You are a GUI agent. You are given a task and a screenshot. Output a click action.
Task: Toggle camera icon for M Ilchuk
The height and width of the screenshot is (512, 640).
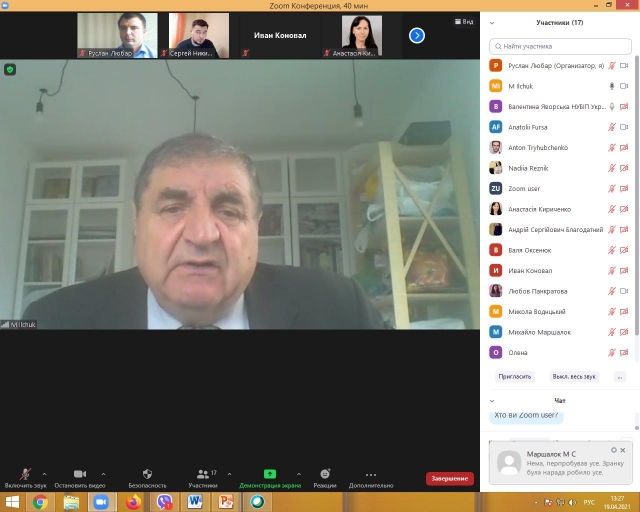click(624, 86)
